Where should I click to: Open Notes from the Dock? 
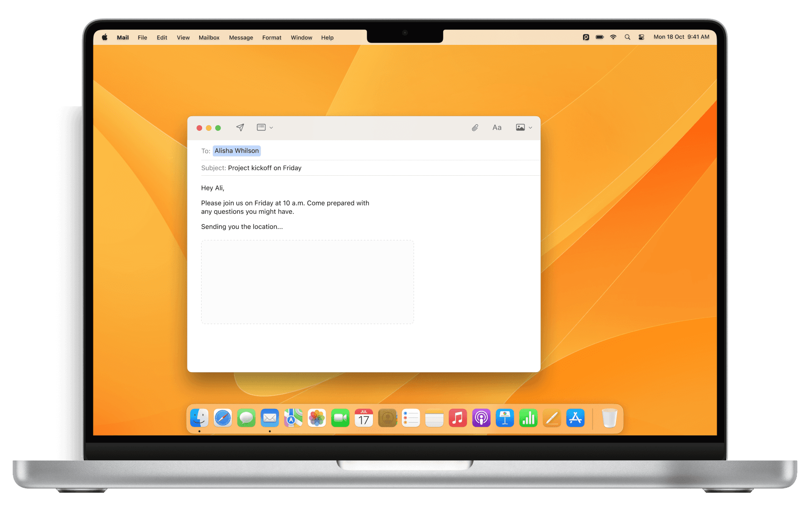(434, 418)
